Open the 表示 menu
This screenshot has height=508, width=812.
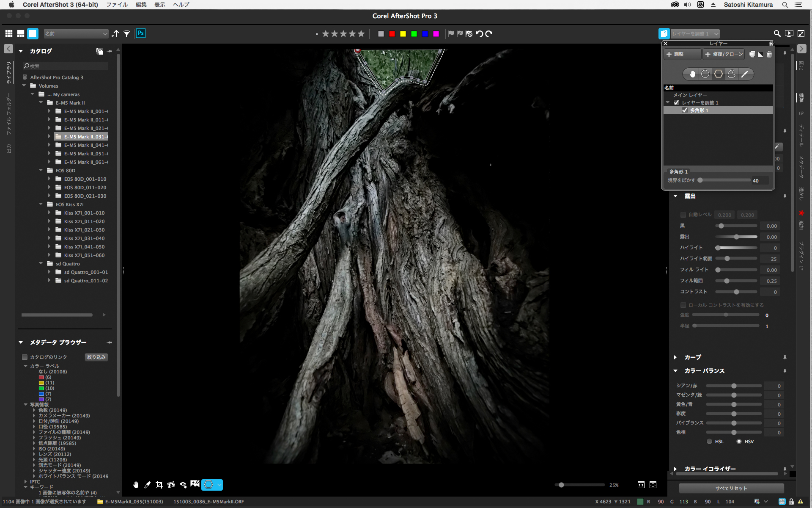[159, 5]
